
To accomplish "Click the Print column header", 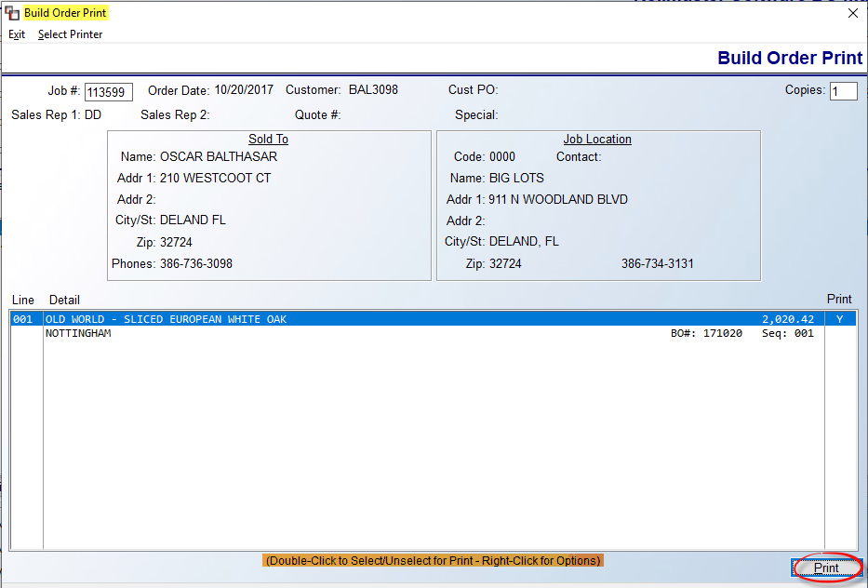I will pyautogui.click(x=839, y=299).
